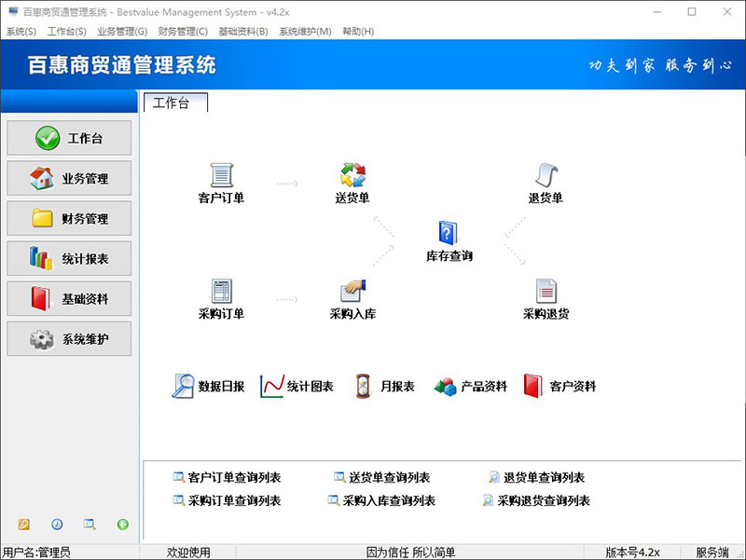
Task: Open the 工作台(S) menu
Action: click(66, 32)
